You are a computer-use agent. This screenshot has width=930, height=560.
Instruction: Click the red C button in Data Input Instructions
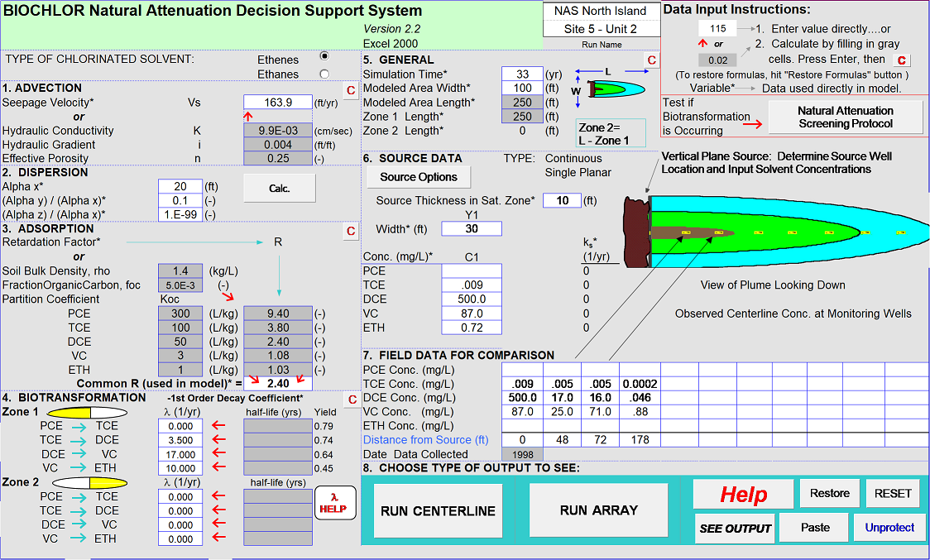tap(900, 60)
